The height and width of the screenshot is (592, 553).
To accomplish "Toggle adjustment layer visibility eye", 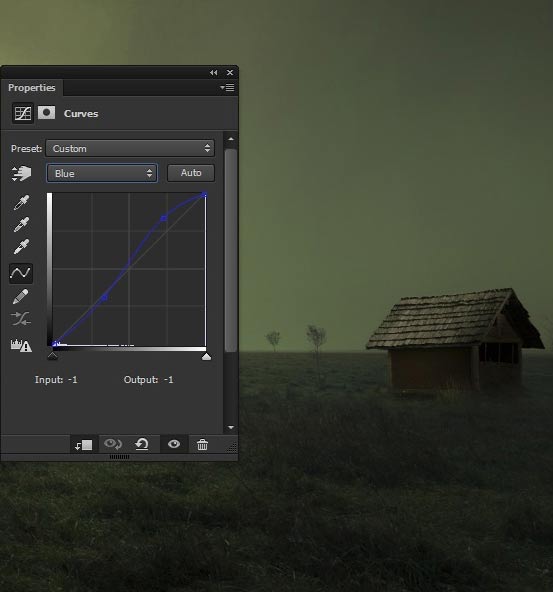I will click(174, 444).
